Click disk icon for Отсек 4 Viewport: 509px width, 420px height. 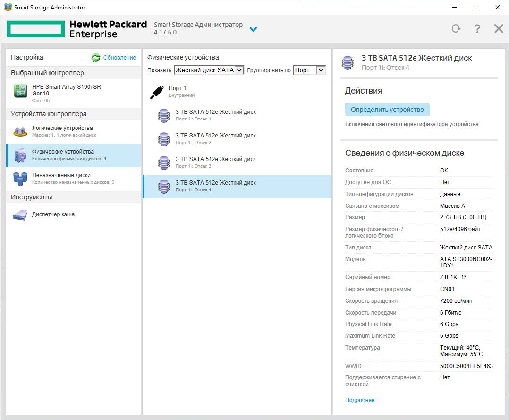164,187
